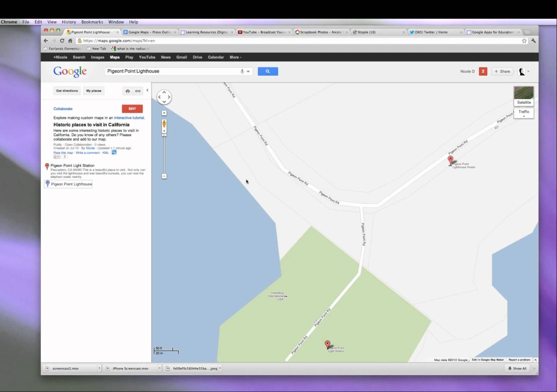Click Edit in Google Map Maker link
557x392 pixels.
(488, 360)
